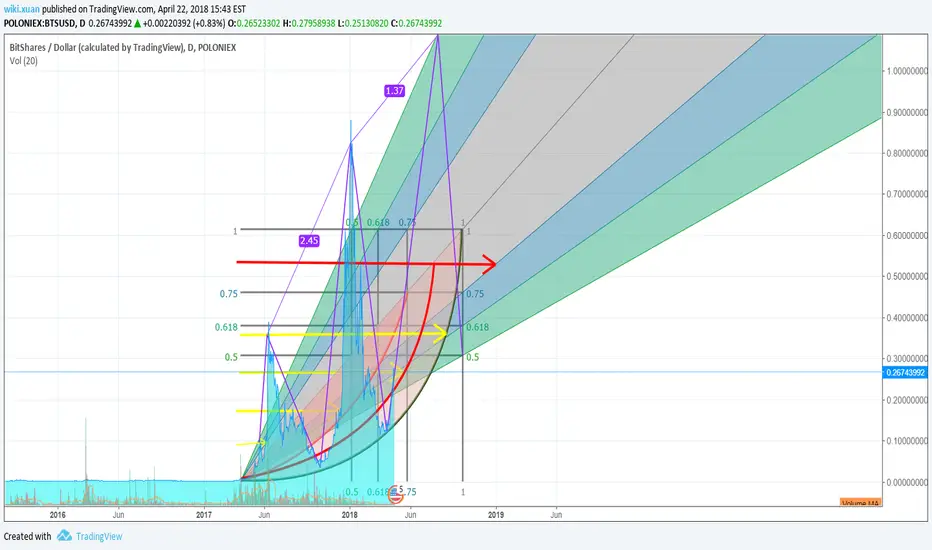Click the US flag economic event marker
932x550 pixels.
(x=395, y=495)
